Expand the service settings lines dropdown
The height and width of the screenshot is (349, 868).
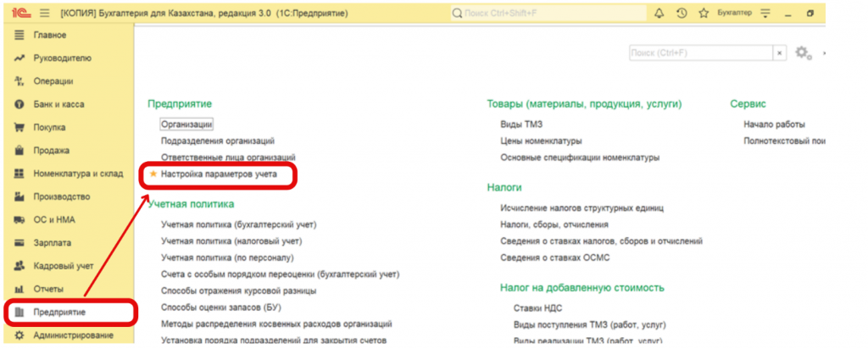tap(790, 14)
